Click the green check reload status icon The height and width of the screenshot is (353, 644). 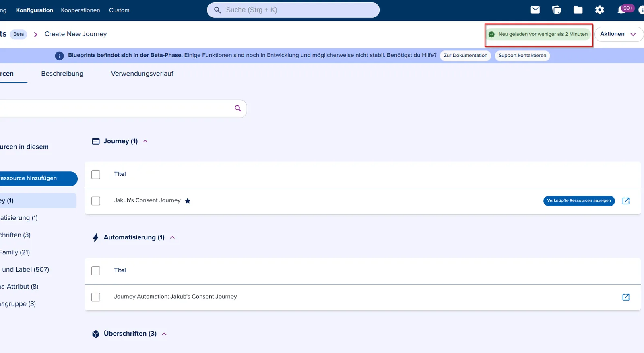[x=491, y=34]
